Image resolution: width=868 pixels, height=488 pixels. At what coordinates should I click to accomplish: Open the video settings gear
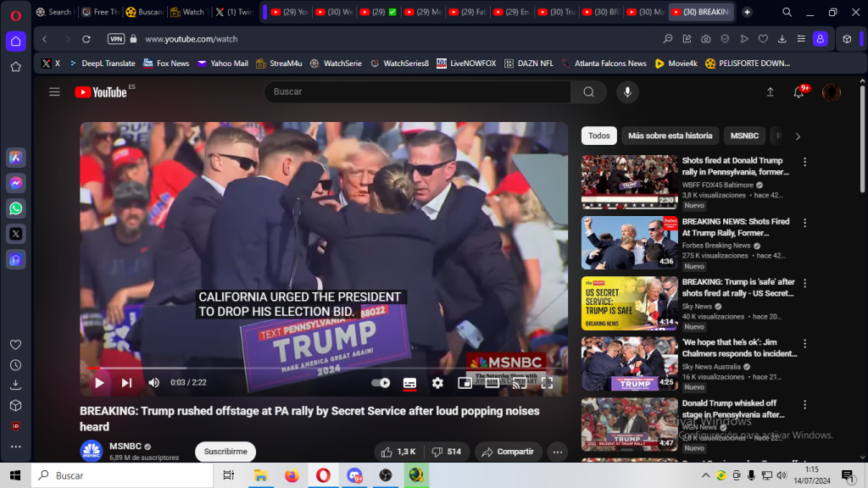437,383
